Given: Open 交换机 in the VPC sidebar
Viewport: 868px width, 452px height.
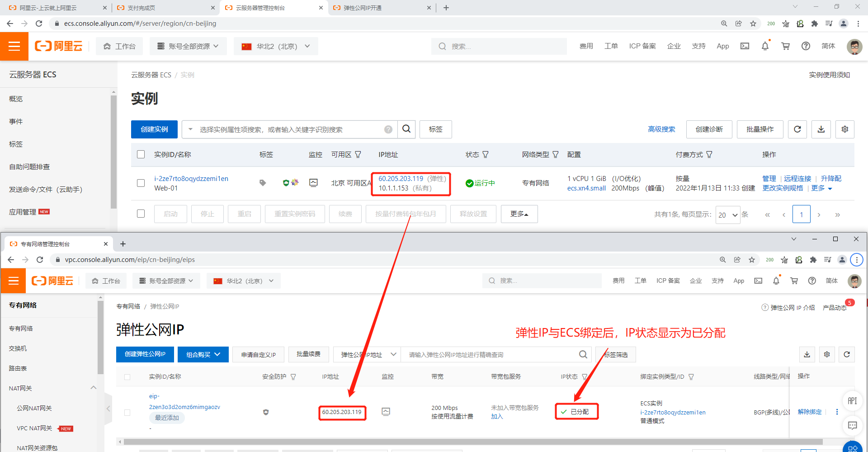Looking at the screenshot, I should point(18,348).
